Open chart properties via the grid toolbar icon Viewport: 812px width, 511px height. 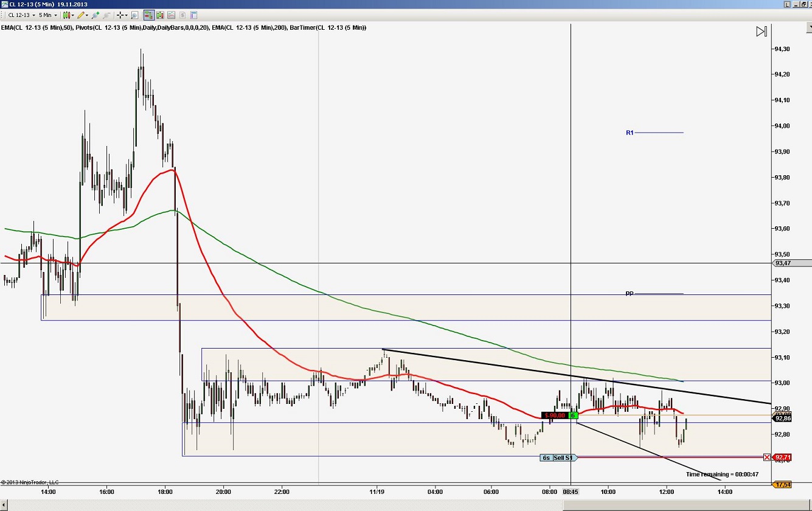pyautogui.click(x=194, y=15)
